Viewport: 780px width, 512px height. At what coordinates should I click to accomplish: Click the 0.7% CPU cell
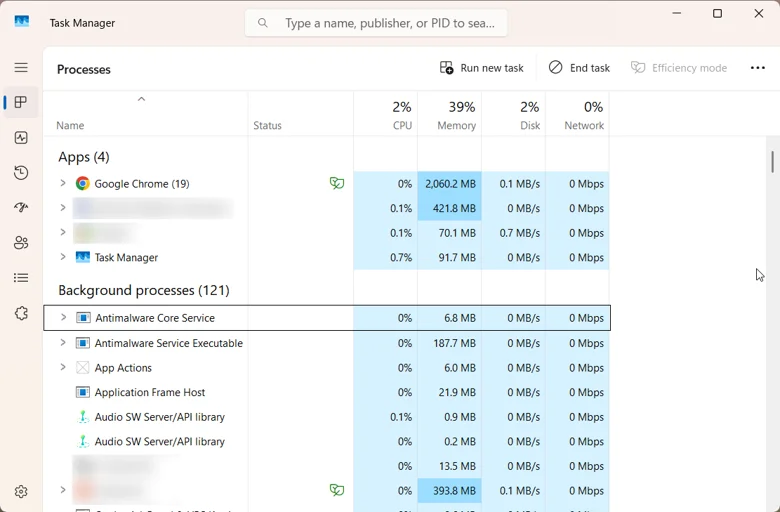coord(386,257)
